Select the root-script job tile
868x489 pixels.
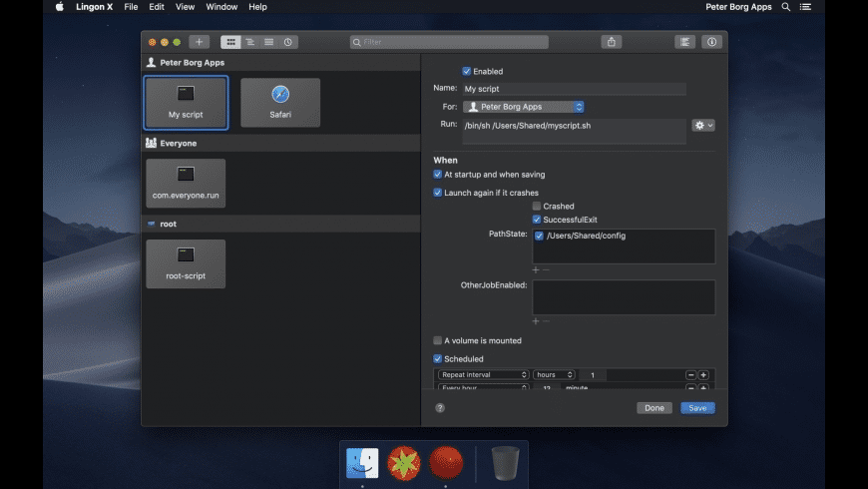click(x=186, y=263)
